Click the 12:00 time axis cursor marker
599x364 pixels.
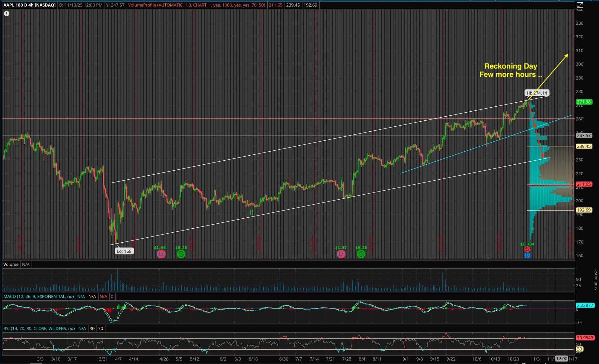pos(562,359)
